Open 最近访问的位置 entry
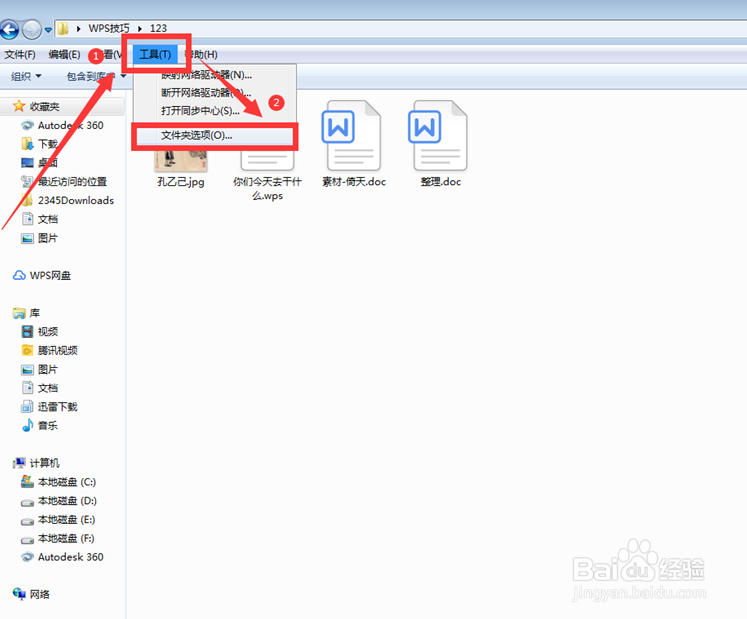The width and height of the screenshot is (747, 619). tap(63, 182)
